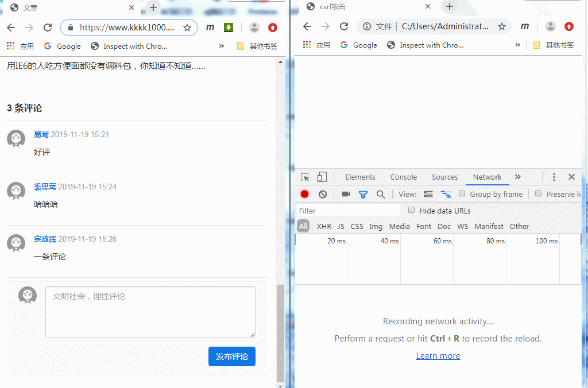Screen dimensions: 588x388
Task: Reload the csrf攻击 page
Action: (344, 26)
